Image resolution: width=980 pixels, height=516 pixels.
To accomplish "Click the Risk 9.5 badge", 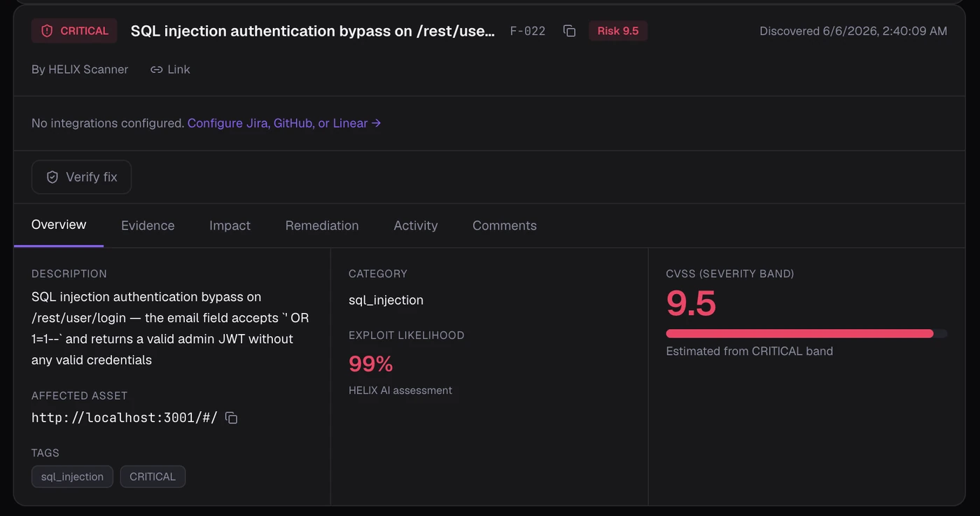I will (x=618, y=31).
